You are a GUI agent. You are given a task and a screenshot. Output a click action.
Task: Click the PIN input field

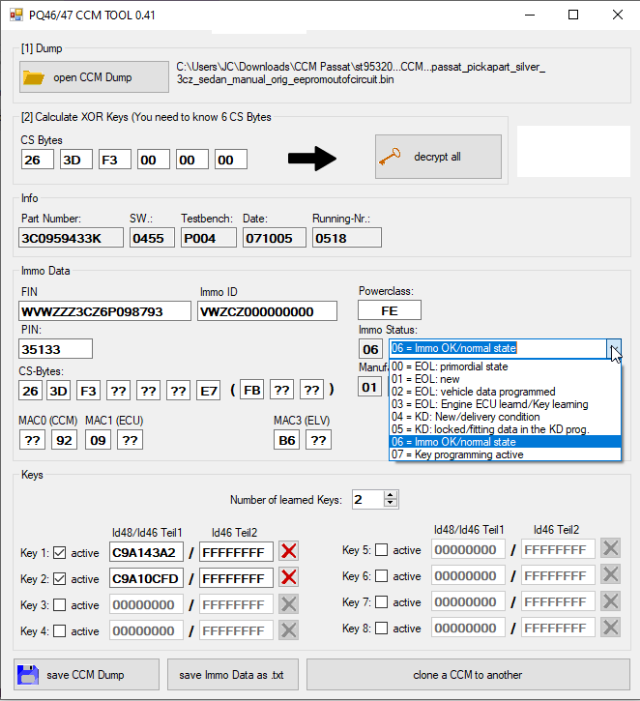[x=56, y=349]
